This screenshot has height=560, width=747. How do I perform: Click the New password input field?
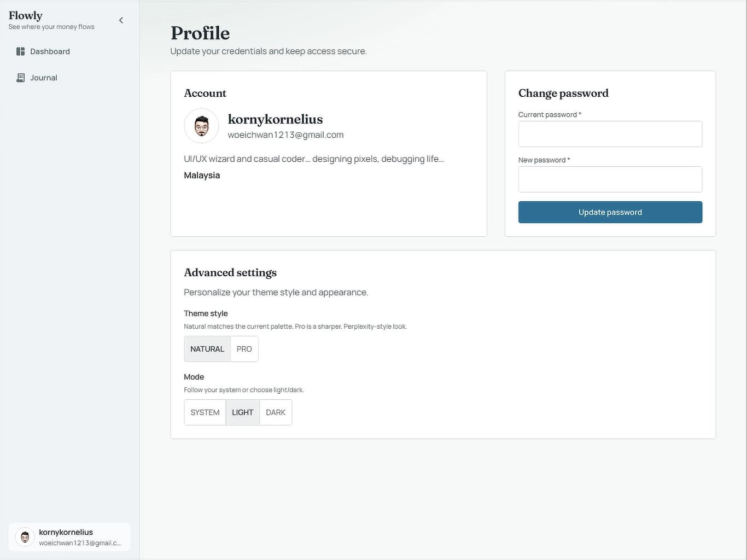[x=610, y=179]
